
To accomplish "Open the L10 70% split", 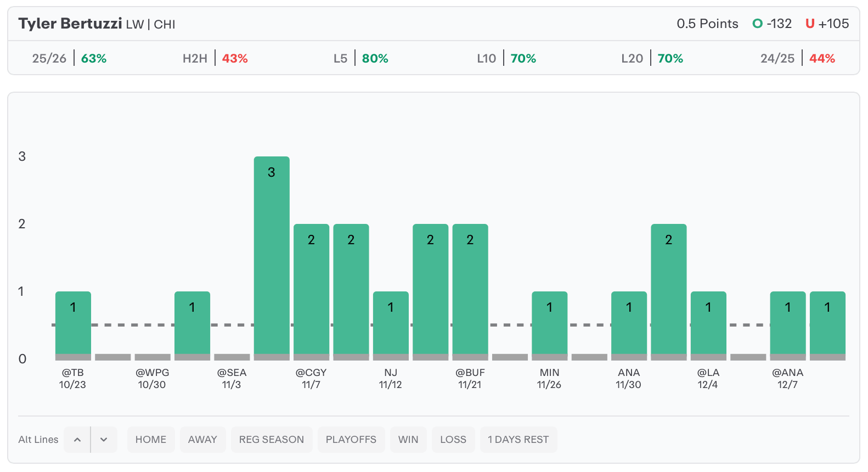I will click(x=506, y=58).
